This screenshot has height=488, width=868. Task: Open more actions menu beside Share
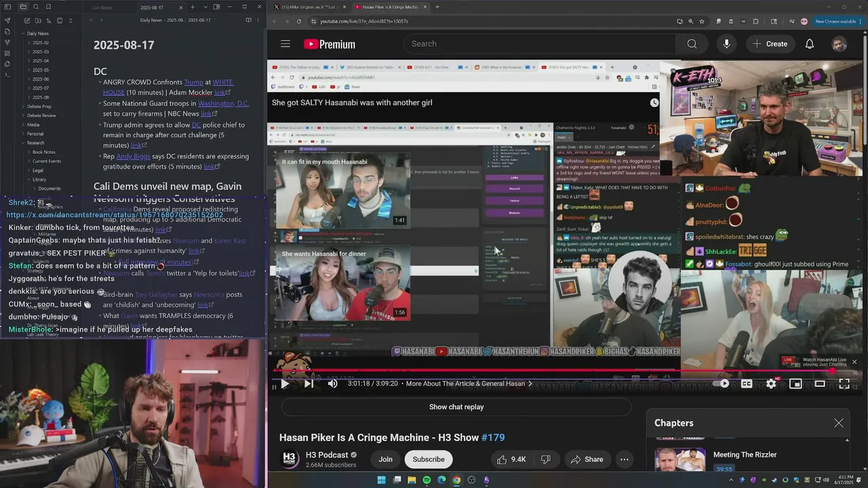[x=625, y=459]
